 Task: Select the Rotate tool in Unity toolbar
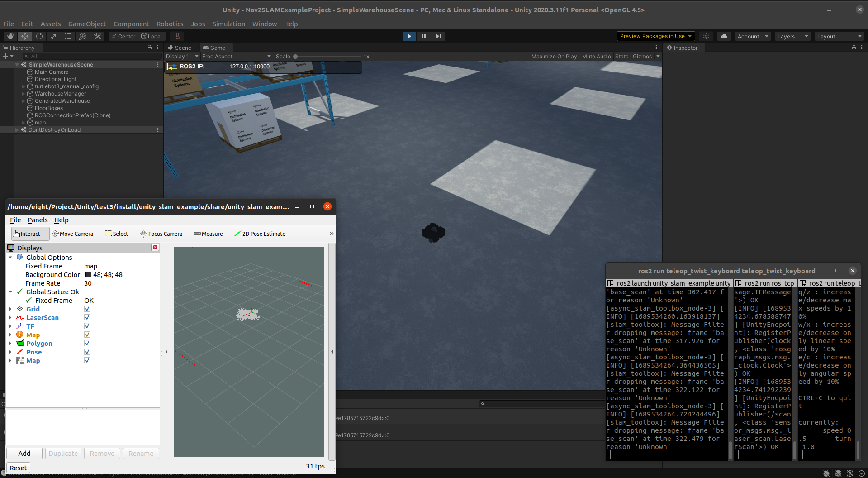click(x=39, y=36)
